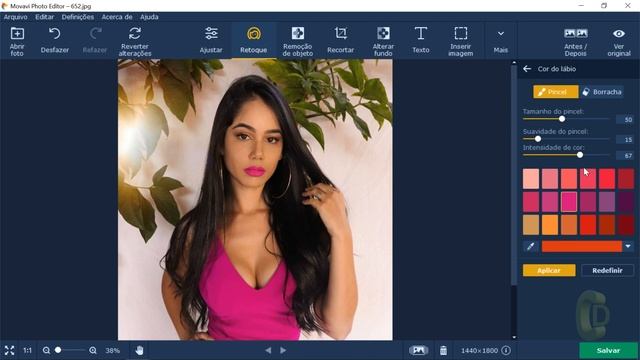The height and width of the screenshot is (360, 640).
Task: Pick the selected magenta swatch in middle row
Action: [x=569, y=202]
